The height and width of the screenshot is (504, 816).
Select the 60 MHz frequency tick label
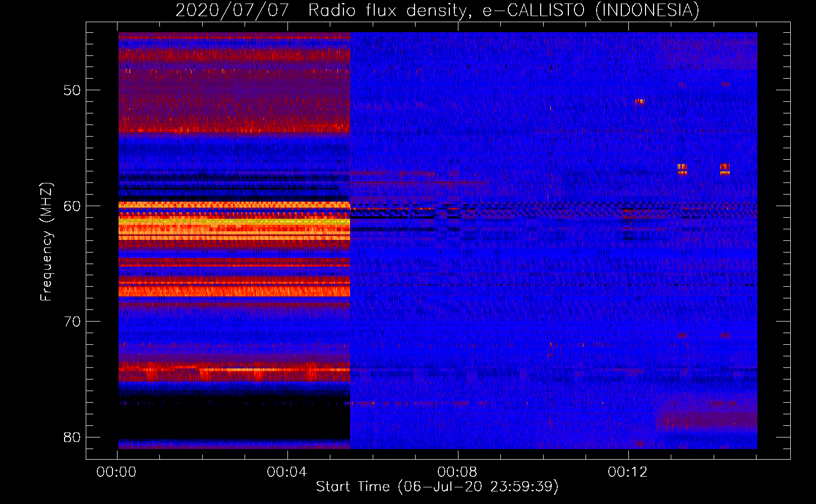pyautogui.click(x=72, y=206)
